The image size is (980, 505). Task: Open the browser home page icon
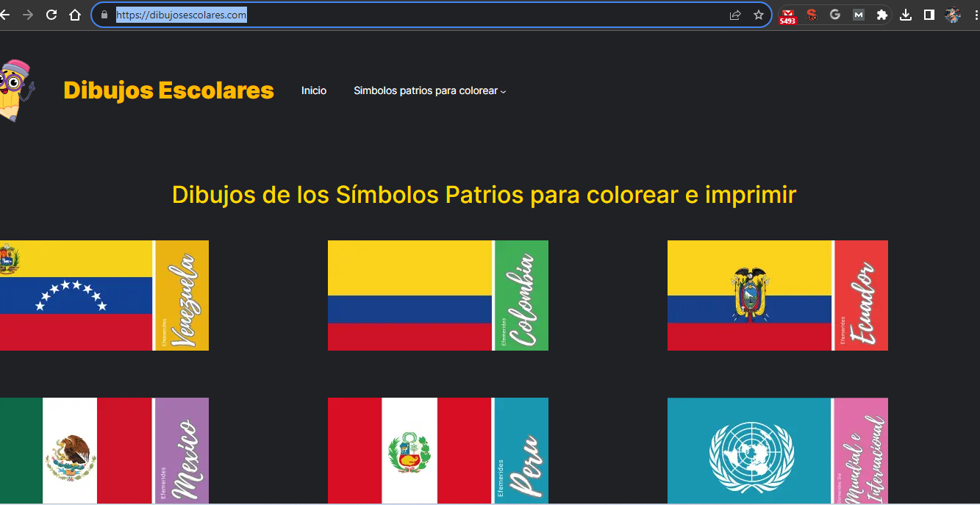pos(75,15)
